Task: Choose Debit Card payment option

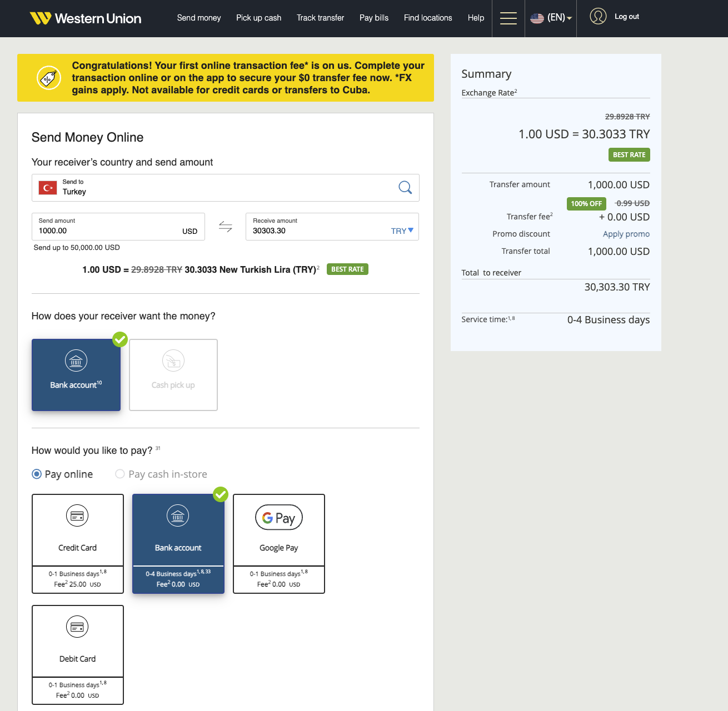Action: [x=78, y=655]
